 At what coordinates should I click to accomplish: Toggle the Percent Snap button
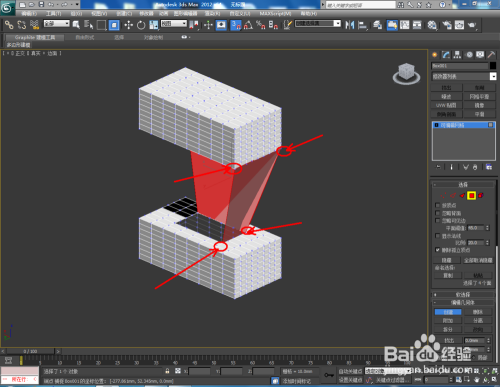[261, 25]
